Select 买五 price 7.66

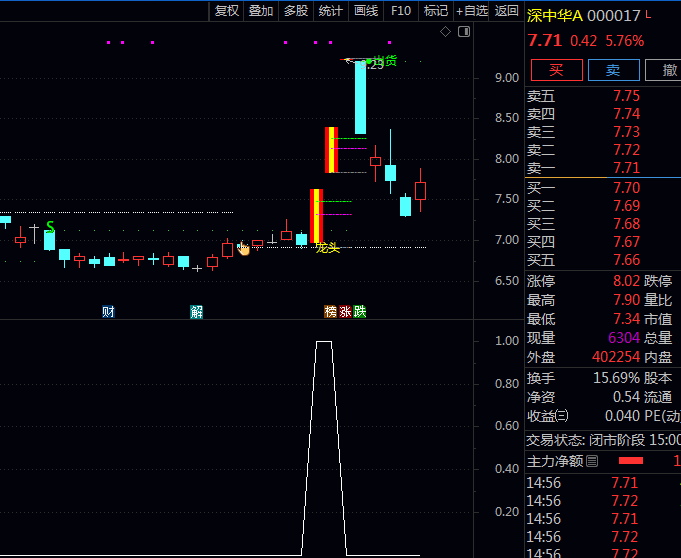[626, 260]
